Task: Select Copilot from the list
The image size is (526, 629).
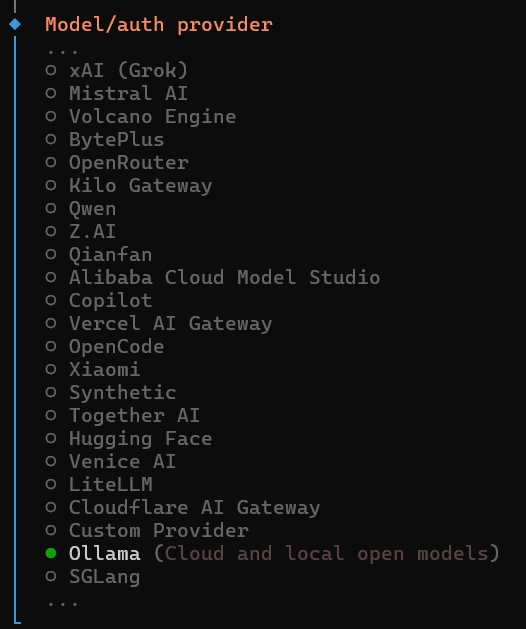Action: click(99, 300)
